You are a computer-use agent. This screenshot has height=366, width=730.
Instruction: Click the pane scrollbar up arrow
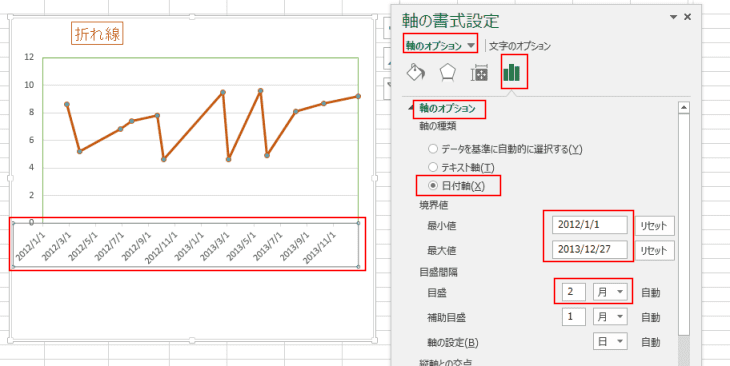684,108
